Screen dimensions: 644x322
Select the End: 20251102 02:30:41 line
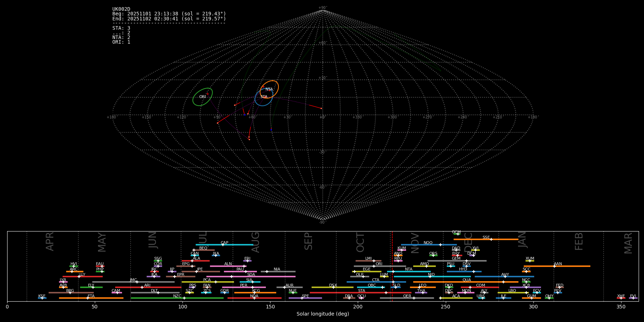point(169,19)
